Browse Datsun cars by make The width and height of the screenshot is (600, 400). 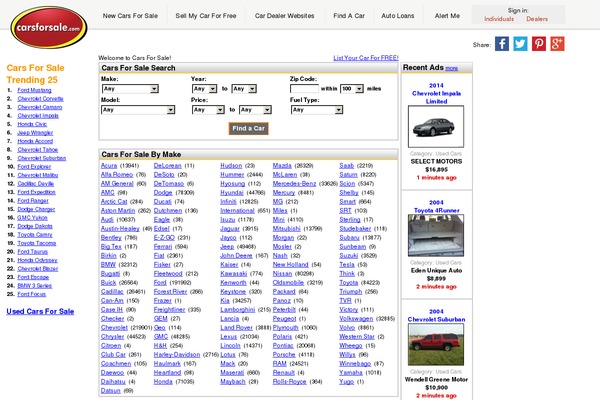[111, 391]
